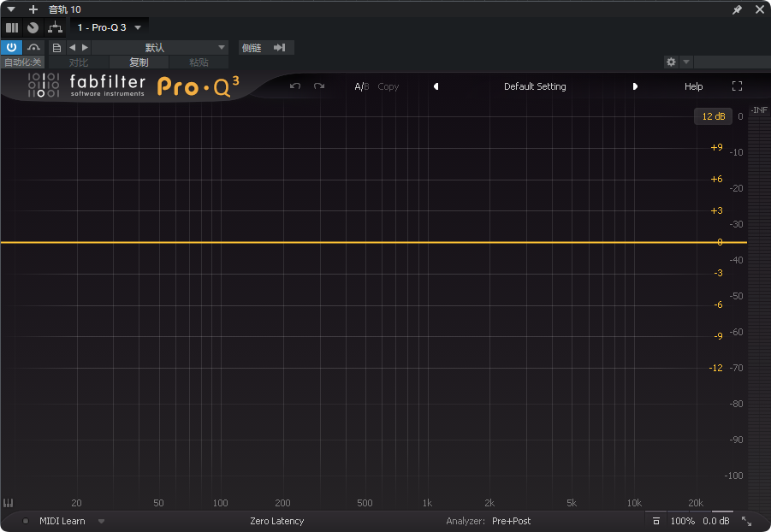
Task: Open the track menu triangle at top-left
Action: tap(11, 9)
